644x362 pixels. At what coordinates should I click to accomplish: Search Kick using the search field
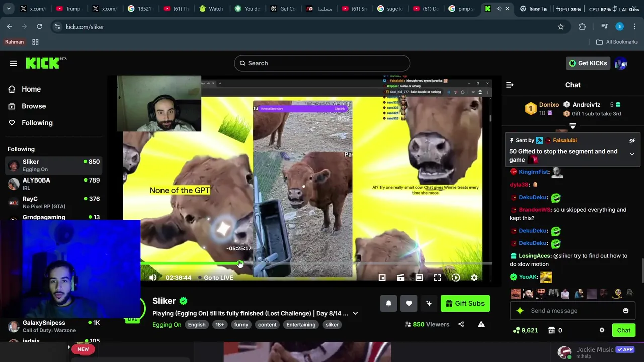(x=322, y=63)
